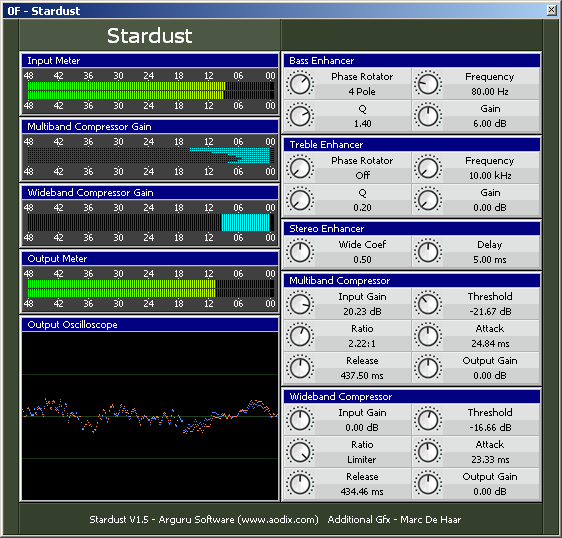Viewport: 562px width, 538px height.
Task: Click the Limiter ratio value
Action: click(x=362, y=460)
